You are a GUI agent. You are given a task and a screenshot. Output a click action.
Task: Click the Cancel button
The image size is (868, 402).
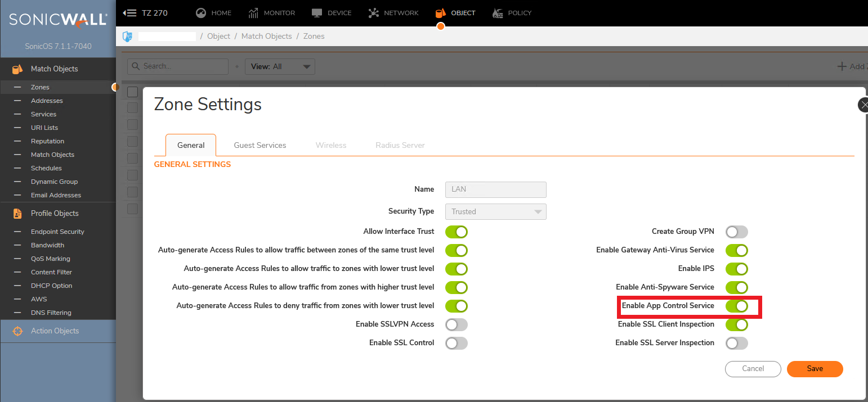point(753,369)
